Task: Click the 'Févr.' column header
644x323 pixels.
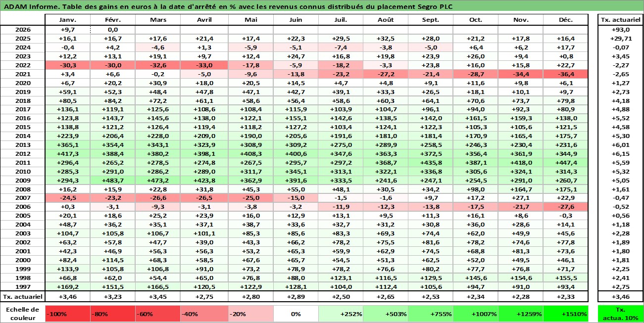Action: (x=112, y=20)
